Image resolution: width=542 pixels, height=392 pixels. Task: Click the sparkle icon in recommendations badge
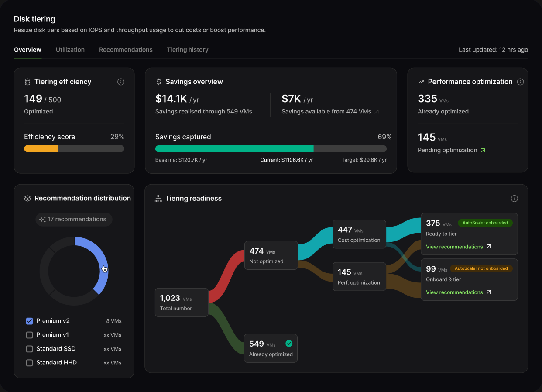click(42, 220)
